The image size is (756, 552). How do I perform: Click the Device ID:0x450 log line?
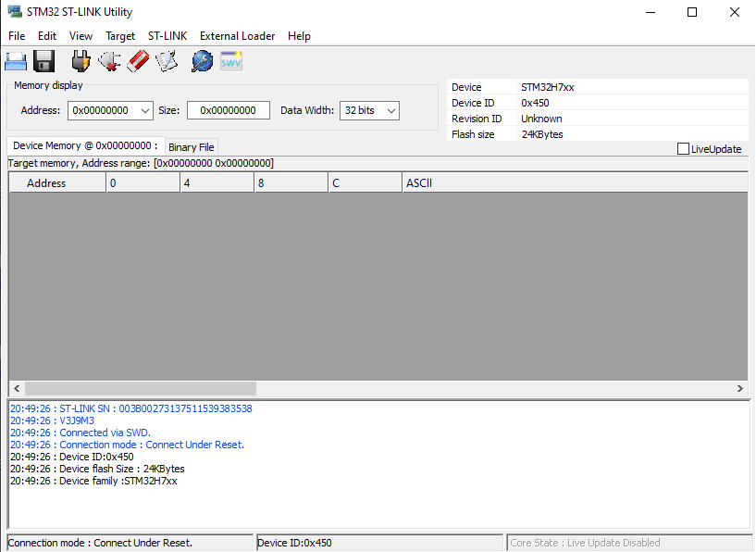pyautogui.click(x=72, y=457)
